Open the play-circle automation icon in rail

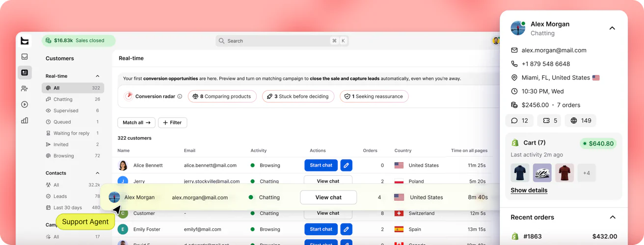point(25,104)
